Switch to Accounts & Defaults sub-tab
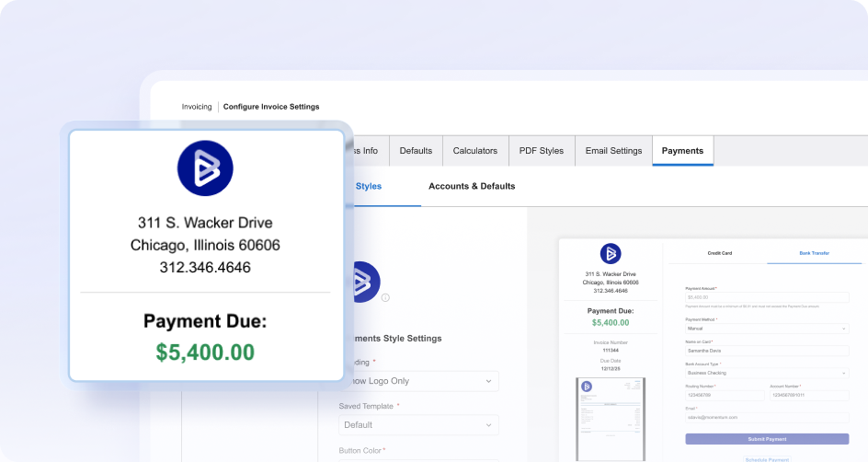This screenshot has height=462, width=868. [472, 186]
